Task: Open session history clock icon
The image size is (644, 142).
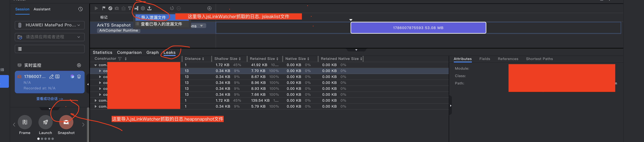Action: tap(80, 9)
